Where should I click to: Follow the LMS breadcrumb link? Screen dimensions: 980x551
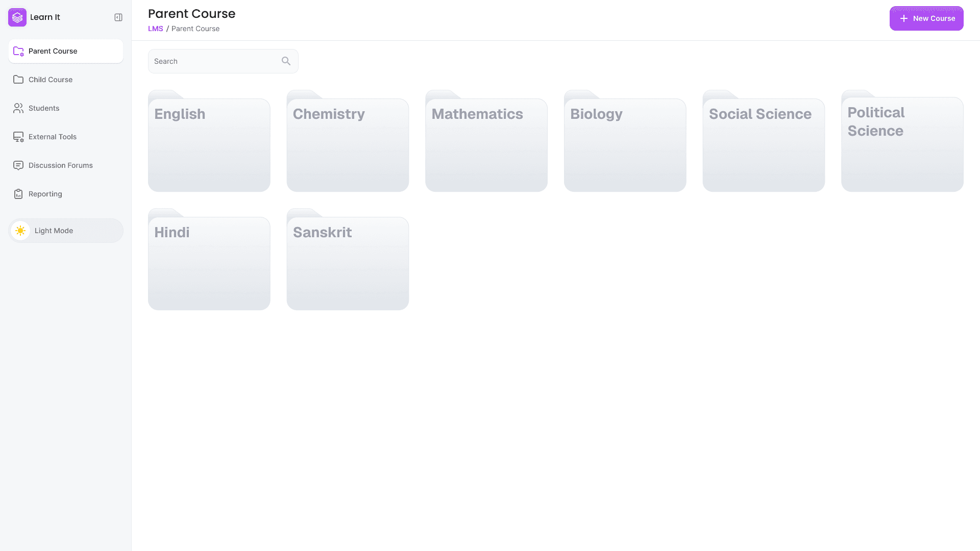pyautogui.click(x=155, y=29)
